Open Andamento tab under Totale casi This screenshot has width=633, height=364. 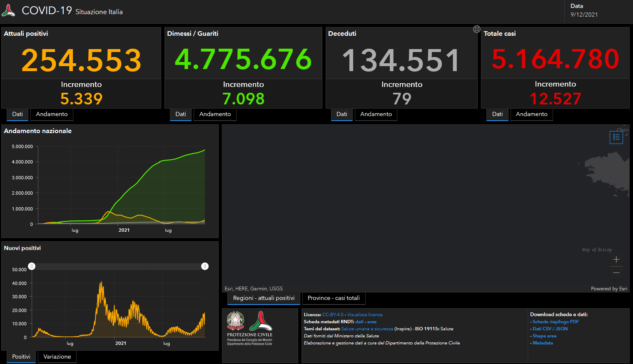[531, 114]
